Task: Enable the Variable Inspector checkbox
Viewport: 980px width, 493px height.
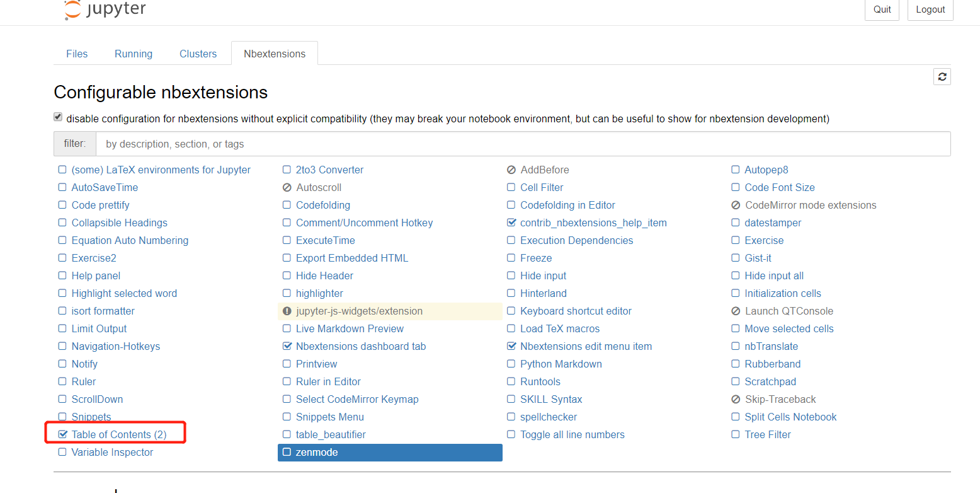Action: click(62, 452)
